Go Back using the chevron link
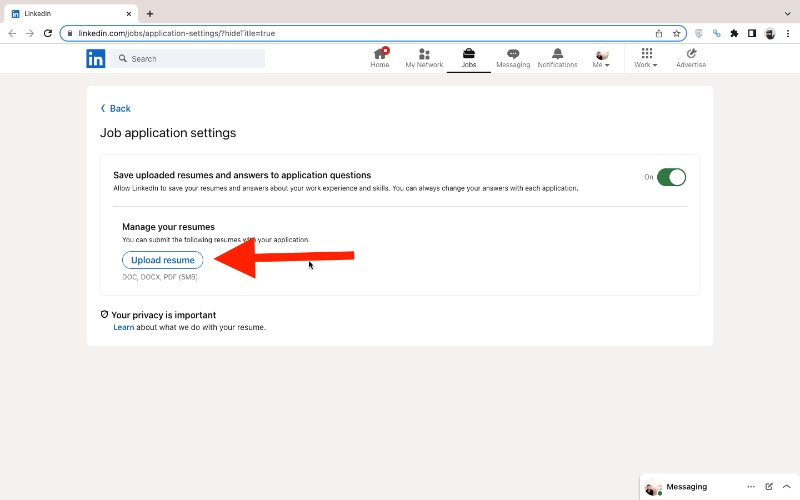The image size is (800, 500). click(115, 108)
